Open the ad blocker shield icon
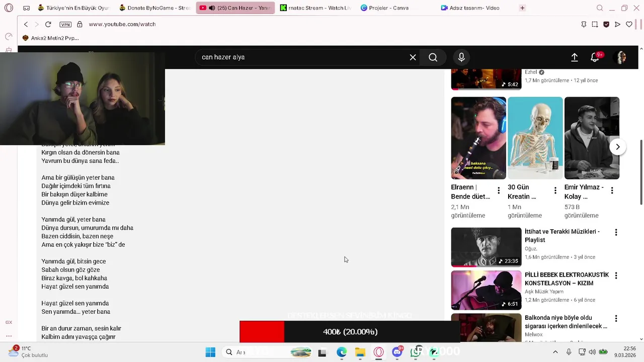The image size is (644, 362). click(606, 24)
